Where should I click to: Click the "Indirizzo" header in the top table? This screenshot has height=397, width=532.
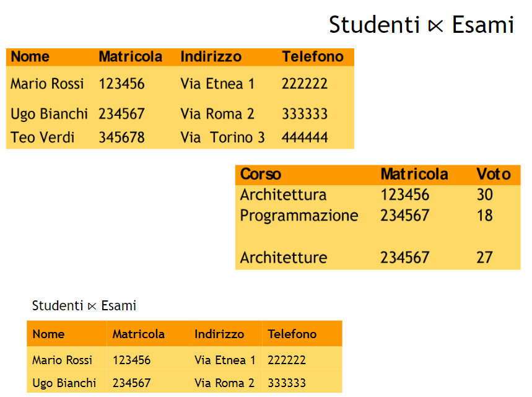[x=211, y=57]
